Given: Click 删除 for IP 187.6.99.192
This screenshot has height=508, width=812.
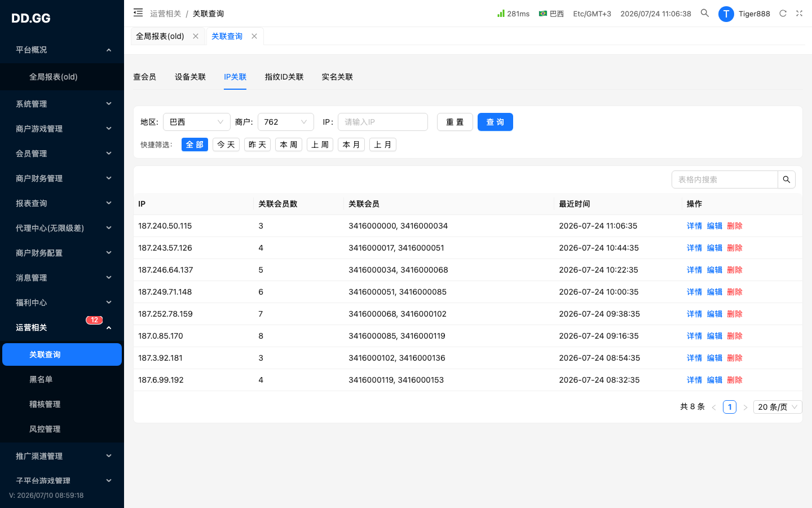Looking at the screenshot, I should 735,380.
